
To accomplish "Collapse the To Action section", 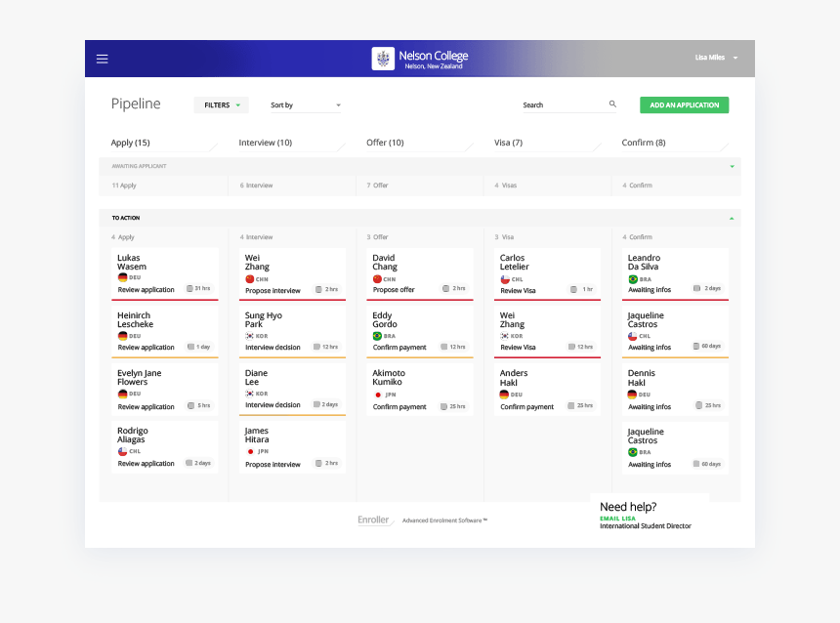I will [x=732, y=218].
